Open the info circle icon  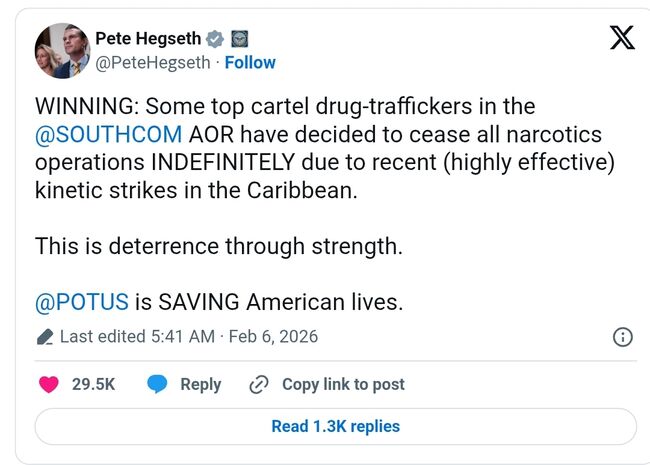pyautogui.click(x=621, y=336)
